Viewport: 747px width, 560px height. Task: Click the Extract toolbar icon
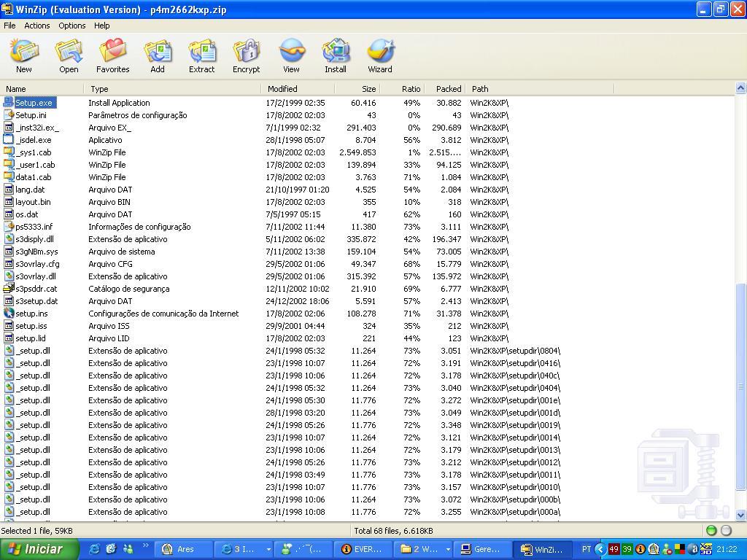tap(202, 56)
